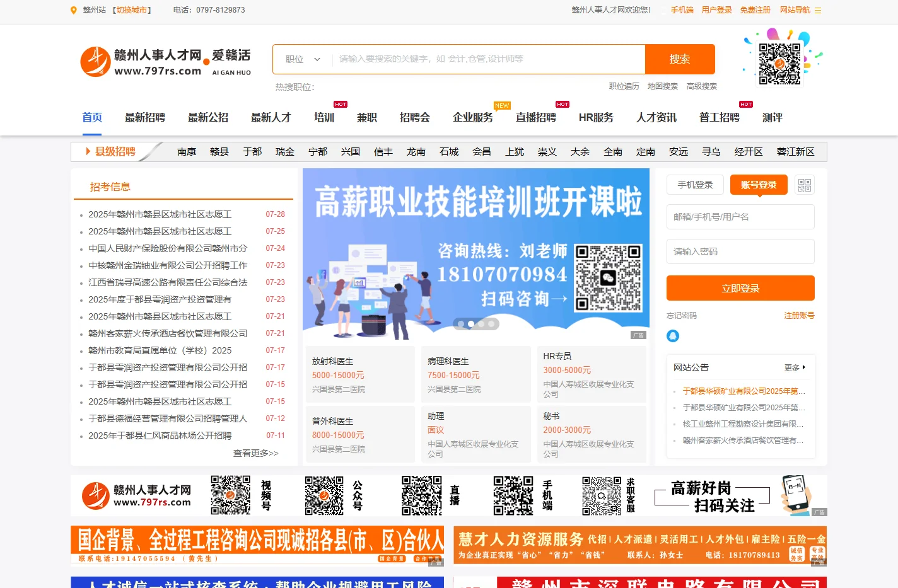This screenshot has width=898, height=588.
Task: Click the orange 搜索 button
Action: [x=680, y=59]
